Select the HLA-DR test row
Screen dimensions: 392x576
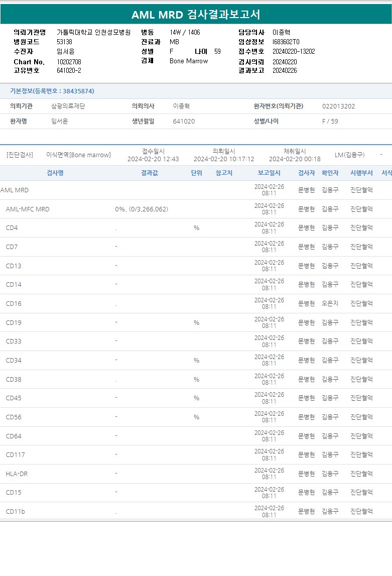tap(17, 474)
